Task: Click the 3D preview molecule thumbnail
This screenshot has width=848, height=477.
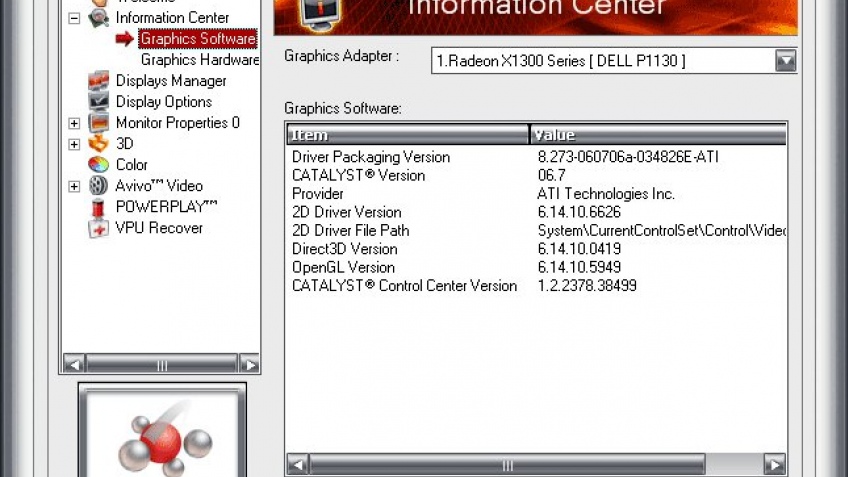Action: 162,431
